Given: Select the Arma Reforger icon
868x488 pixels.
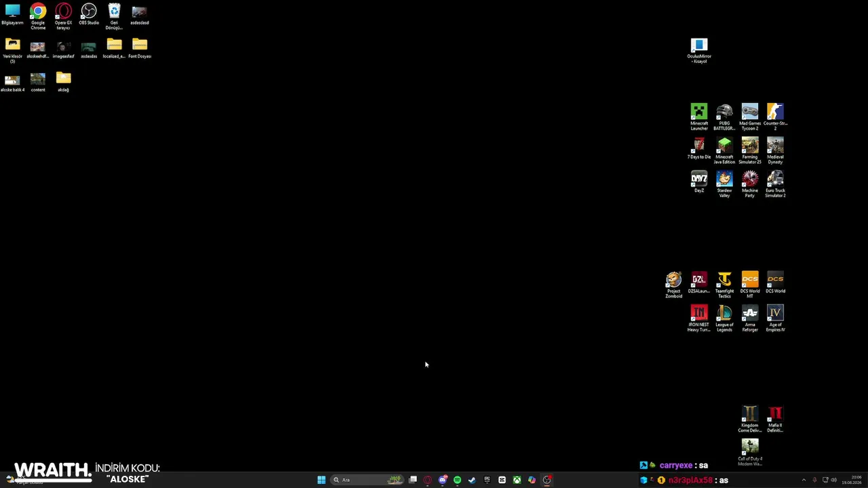Looking at the screenshot, I should (750, 319).
